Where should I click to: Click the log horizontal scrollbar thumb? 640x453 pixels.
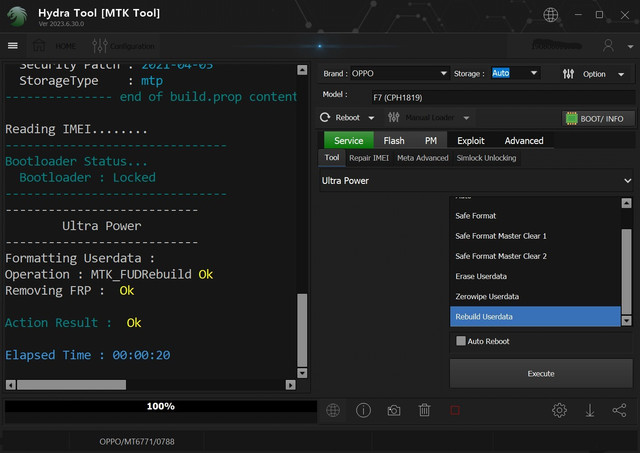pyautogui.click(x=71, y=385)
